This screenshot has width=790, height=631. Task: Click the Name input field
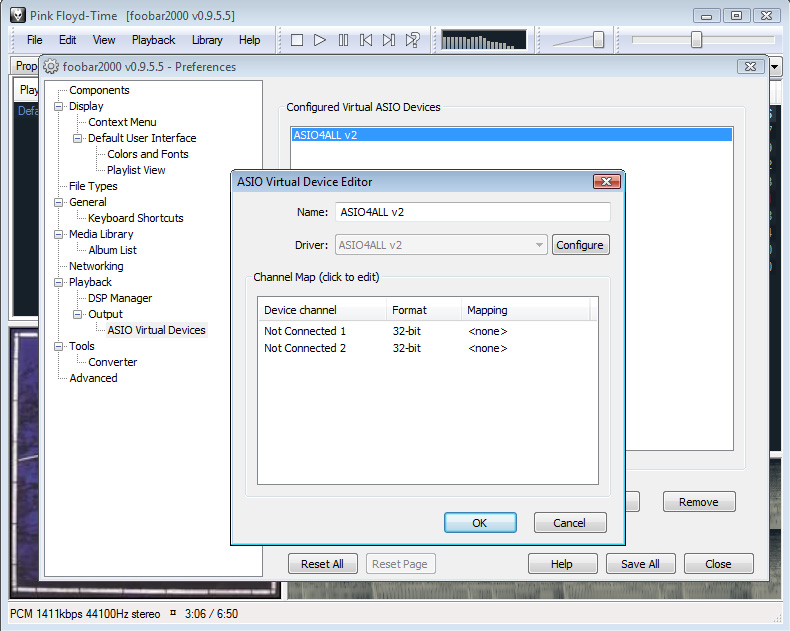click(473, 212)
